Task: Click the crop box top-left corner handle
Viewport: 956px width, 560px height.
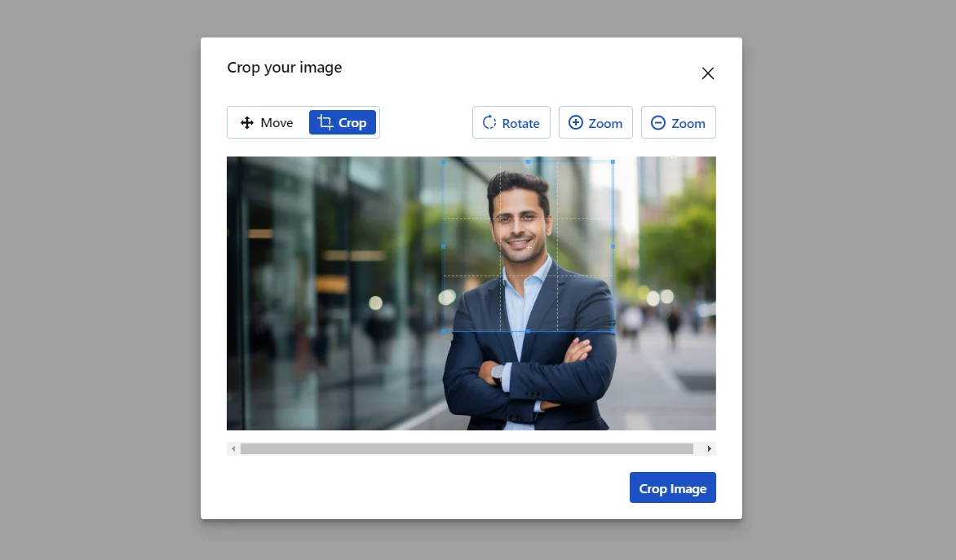Action: [443, 161]
